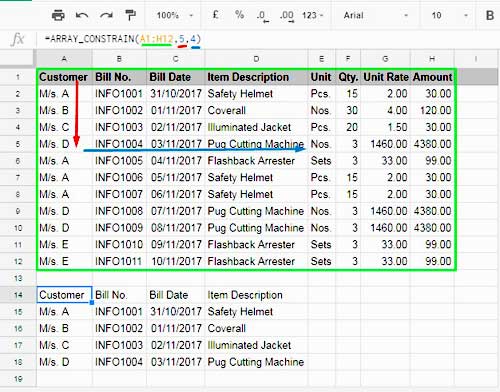500x392 pixels.
Task: Open the 123 number formats dropdown
Action: 312,15
